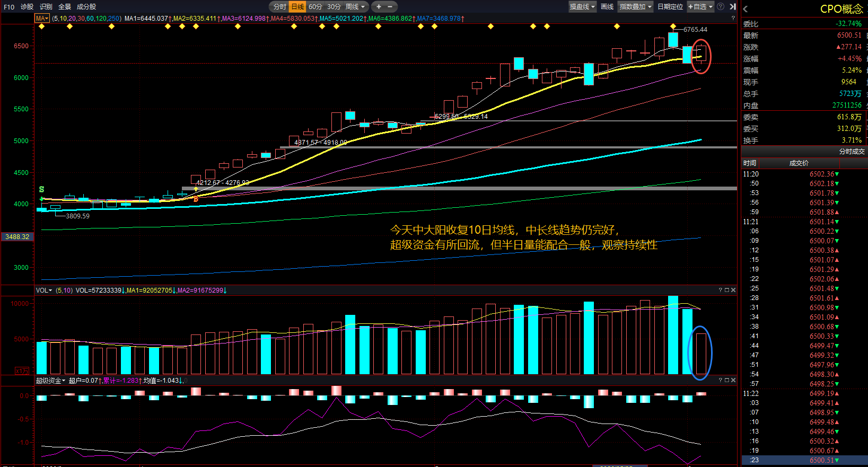Click the VOL=57233339 value
The height and width of the screenshot is (467, 868).
coord(101,290)
